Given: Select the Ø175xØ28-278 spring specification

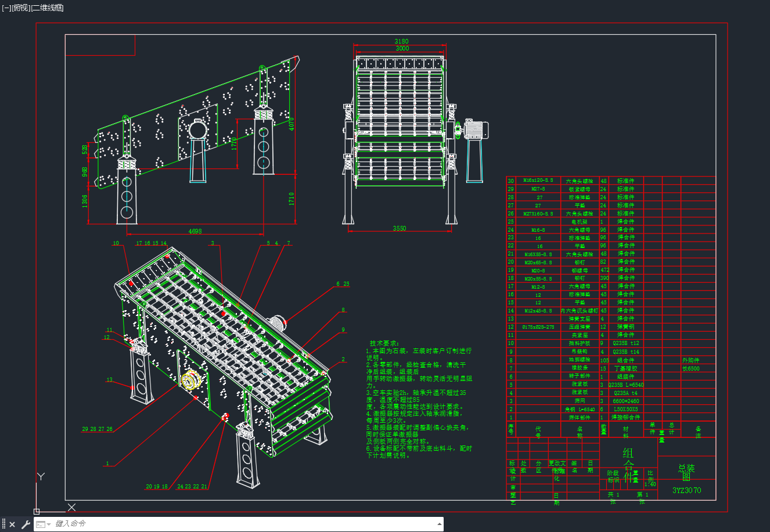Looking at the screenshot, I should point(538,327).
